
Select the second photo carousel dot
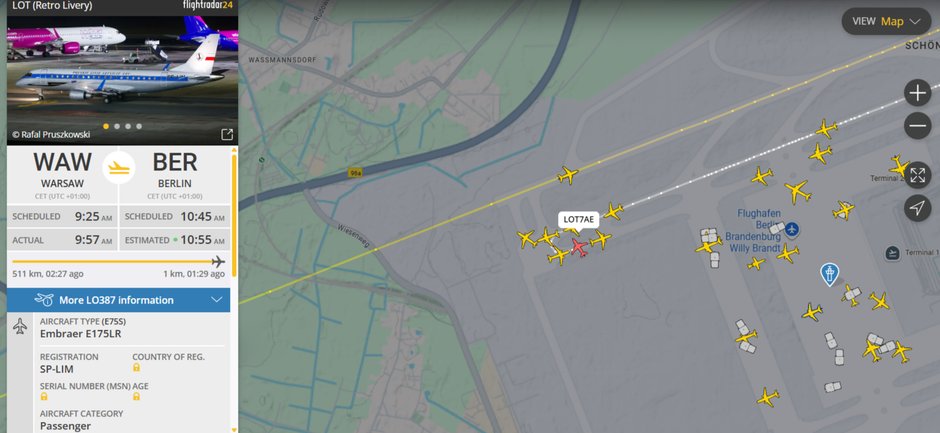click(118, 127)
